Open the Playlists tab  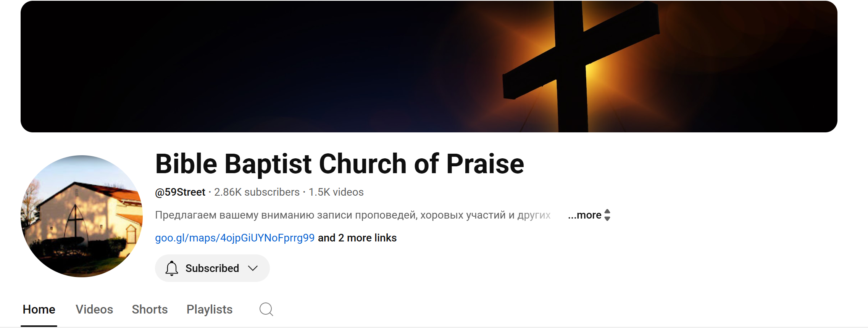tap(209, 309)
